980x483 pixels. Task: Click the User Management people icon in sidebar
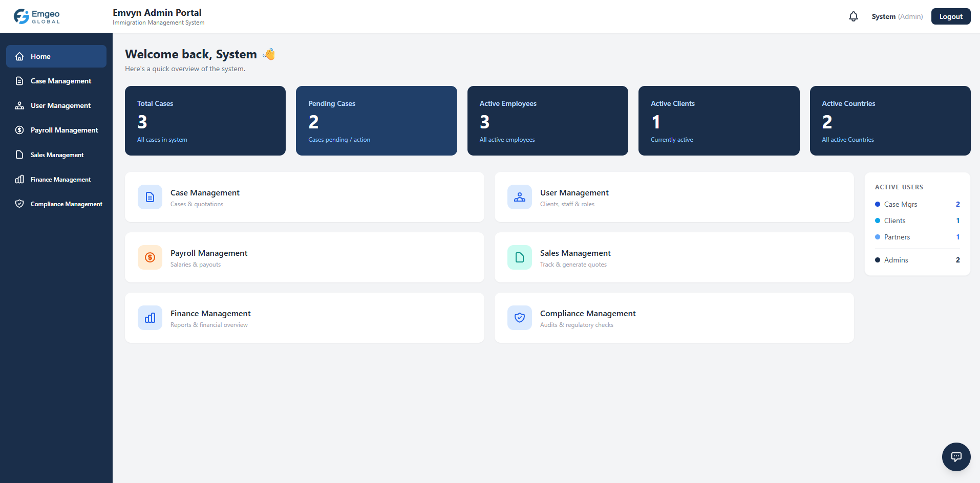[19, 105]
